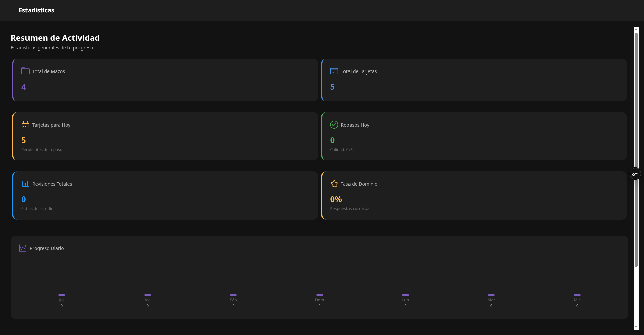
Task: Select the Resumen de Actividad heading
Action: (x=55, y=38)
